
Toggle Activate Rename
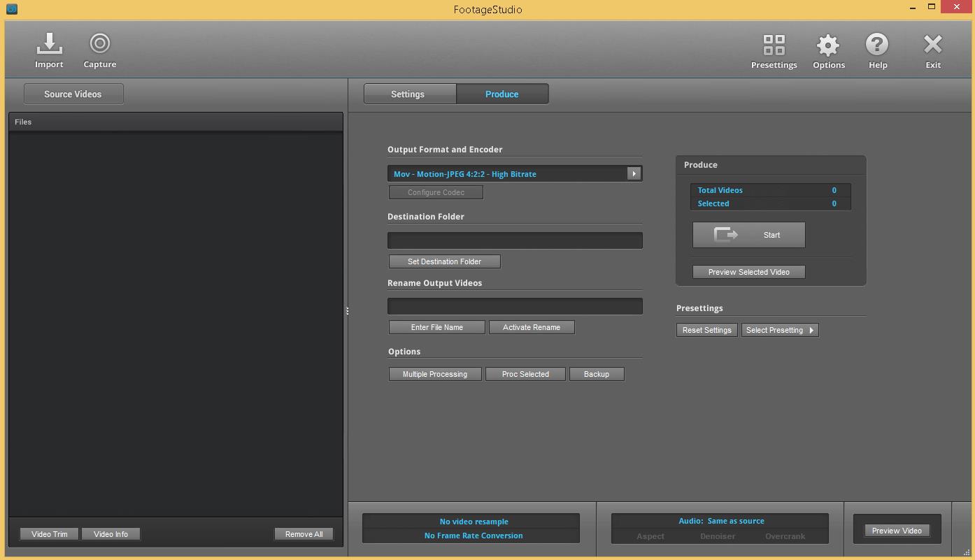[x=532, y=327]
